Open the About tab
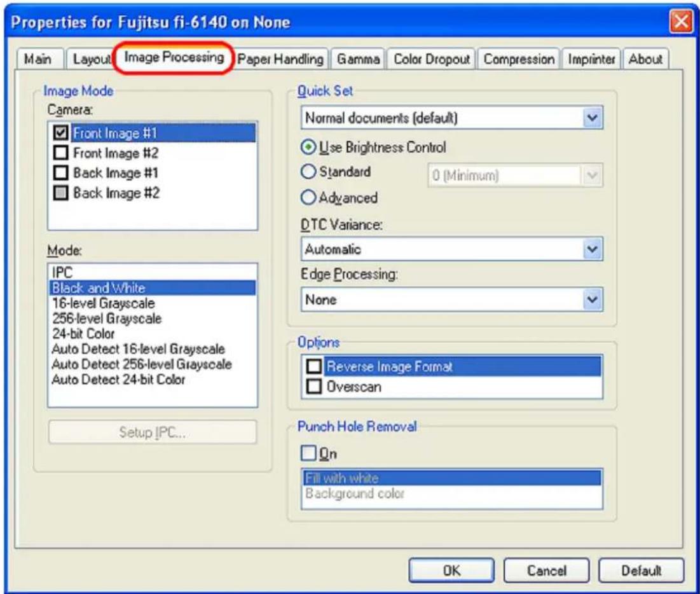 pos(645,59)
